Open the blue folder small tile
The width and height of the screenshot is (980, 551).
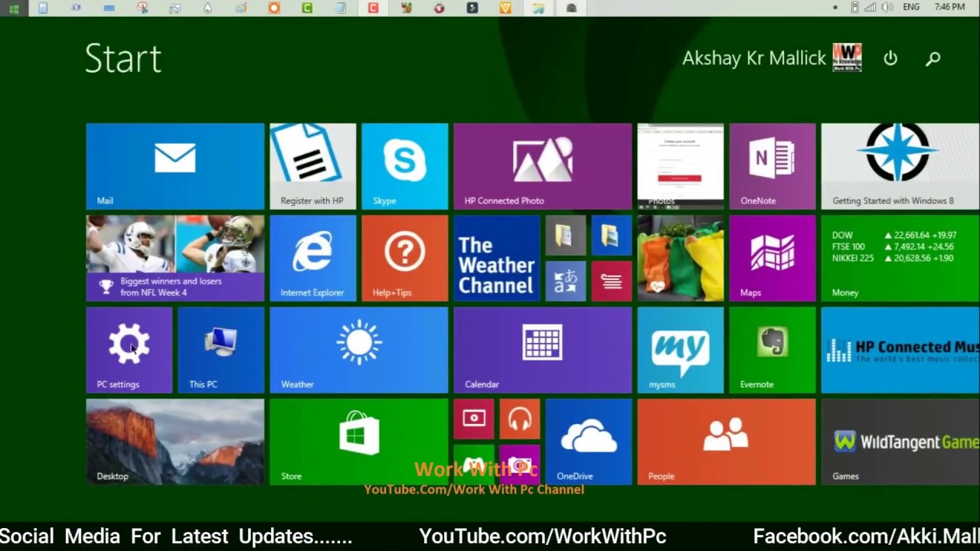(x=611, y=235)
